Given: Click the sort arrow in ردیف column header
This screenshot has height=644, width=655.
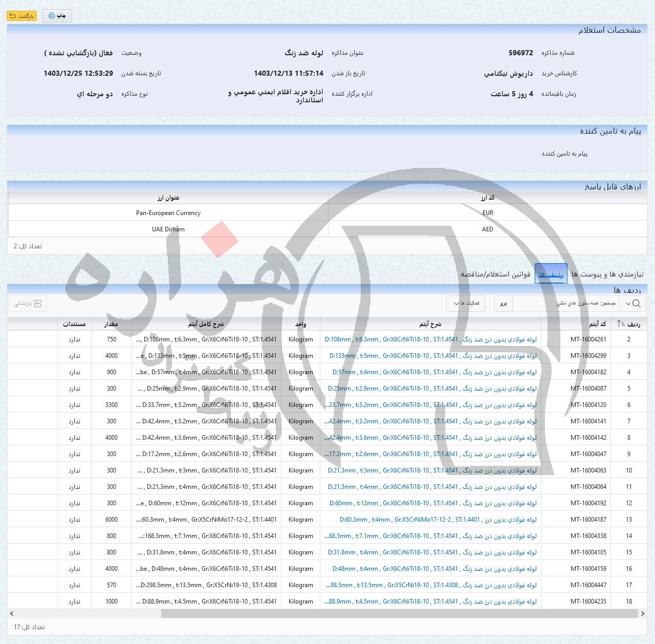Looking at the screenshot, I should (x=620, y=324).
